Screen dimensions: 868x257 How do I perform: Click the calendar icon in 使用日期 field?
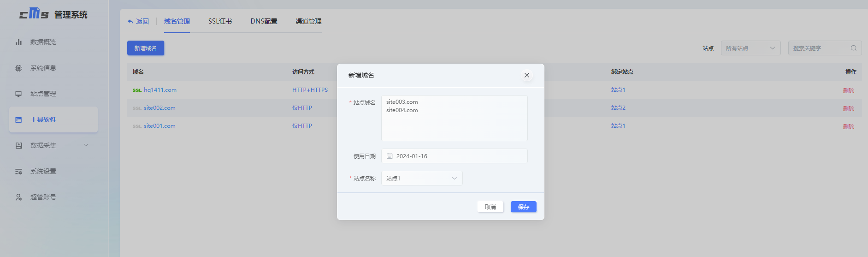390,156
